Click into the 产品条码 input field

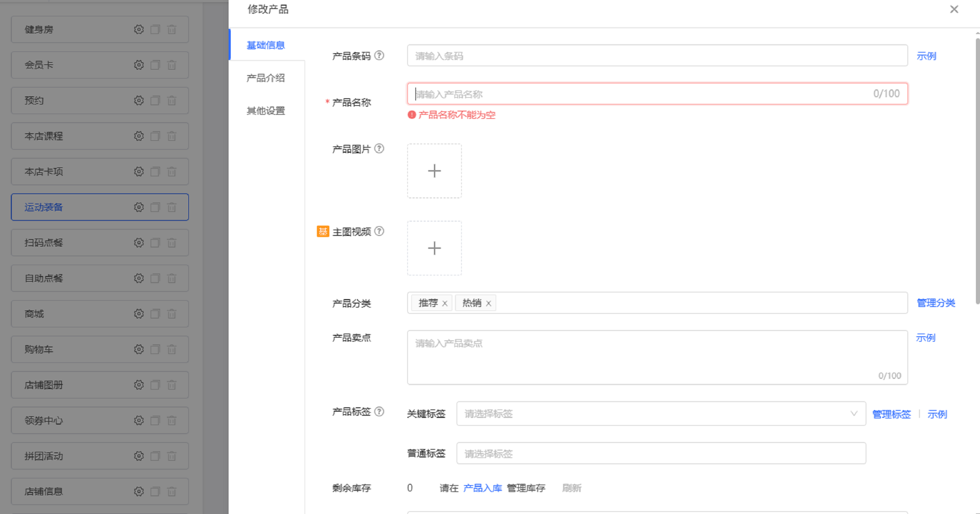[657, 56]
